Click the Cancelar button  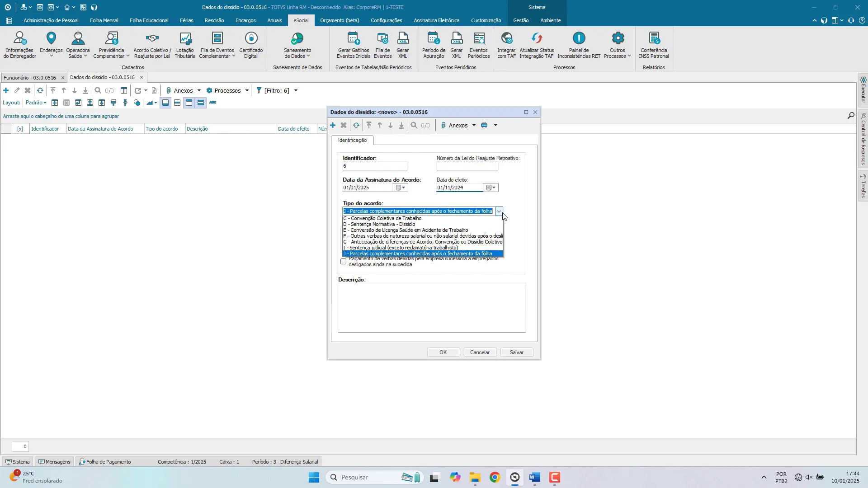click(480, 352)
